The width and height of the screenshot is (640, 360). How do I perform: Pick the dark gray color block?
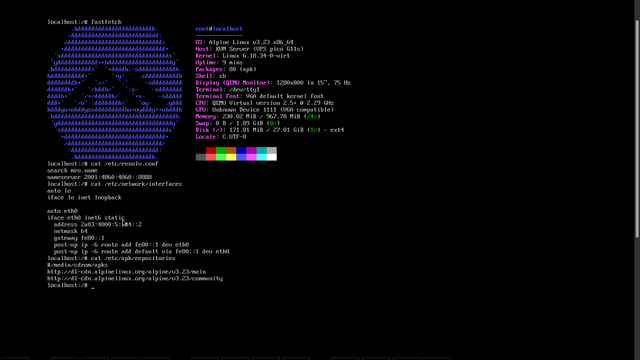click(x=201, y=157)
